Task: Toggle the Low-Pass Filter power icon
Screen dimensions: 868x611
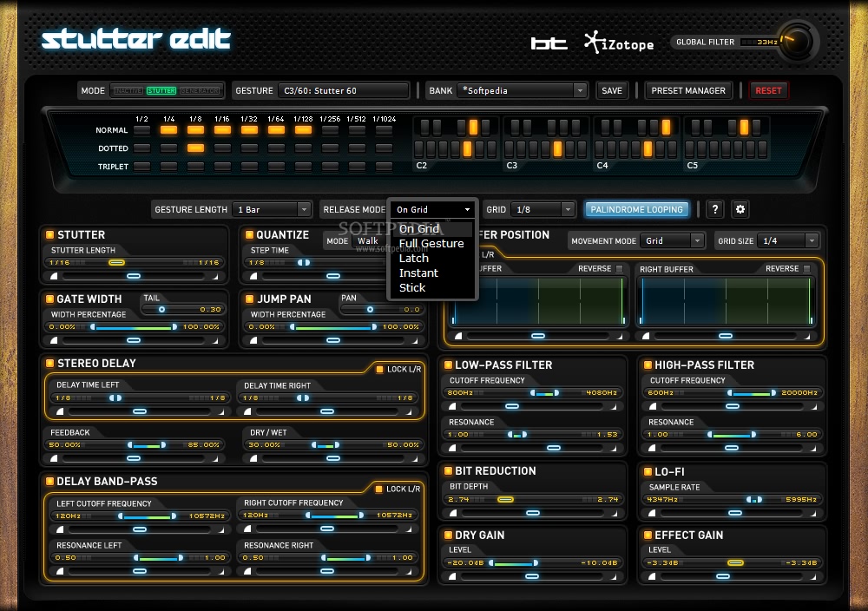Action: [448, 365]
